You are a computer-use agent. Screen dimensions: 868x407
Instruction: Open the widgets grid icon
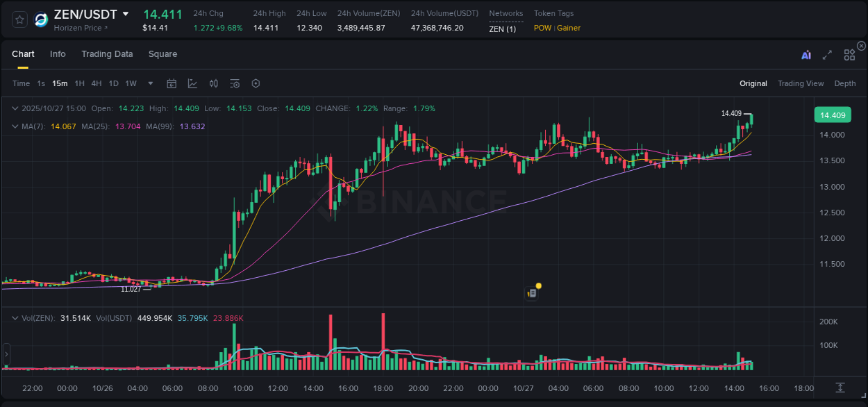tap(849, 53)
